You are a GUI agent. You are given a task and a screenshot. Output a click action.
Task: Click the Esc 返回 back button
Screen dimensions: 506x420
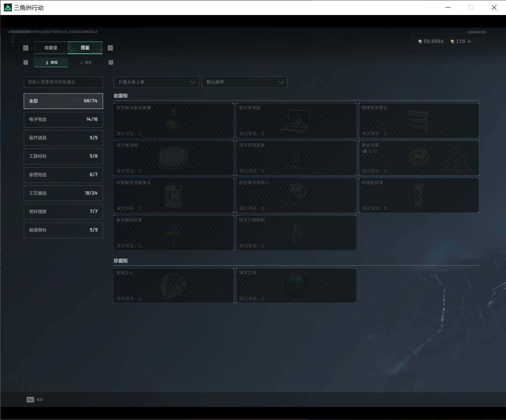pos(35,400)
